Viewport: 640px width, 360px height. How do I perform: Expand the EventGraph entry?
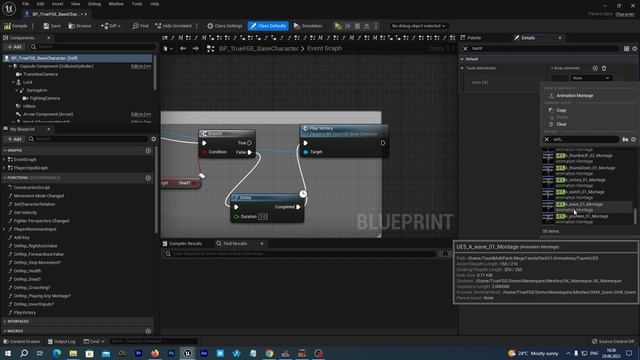(5, 160)
